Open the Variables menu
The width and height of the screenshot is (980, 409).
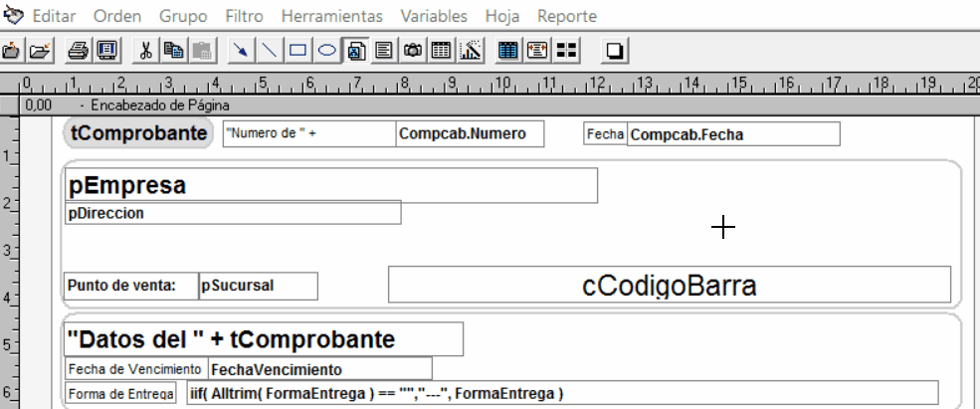[434, 16]
